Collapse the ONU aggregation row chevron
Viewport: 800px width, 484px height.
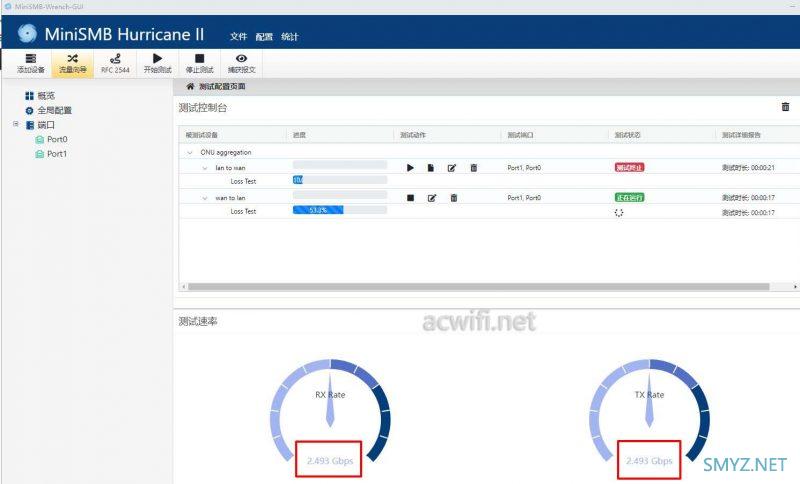click(190, 152)
